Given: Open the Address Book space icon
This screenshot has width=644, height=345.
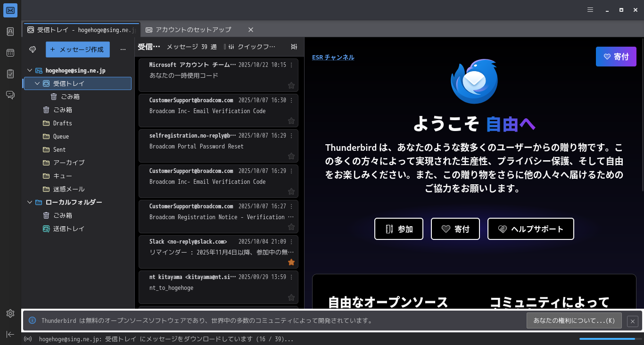Looking at the screenshot, I should (10, 32).
